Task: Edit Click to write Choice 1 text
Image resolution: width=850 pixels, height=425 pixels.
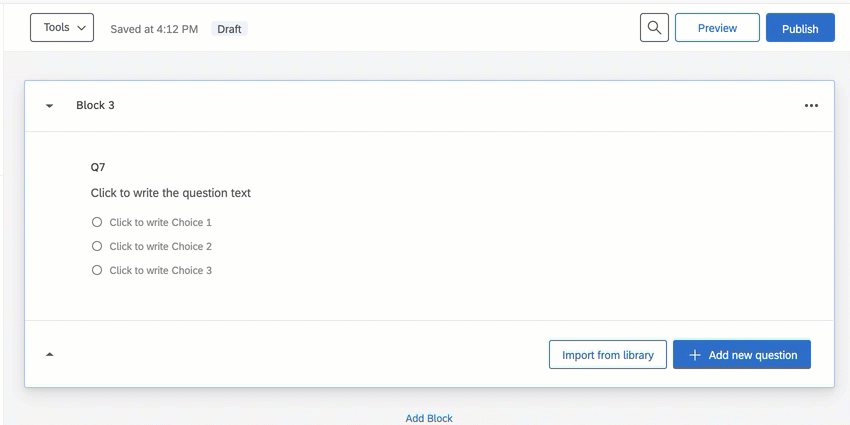Action: pyautogui.click(x=160, y=222)
